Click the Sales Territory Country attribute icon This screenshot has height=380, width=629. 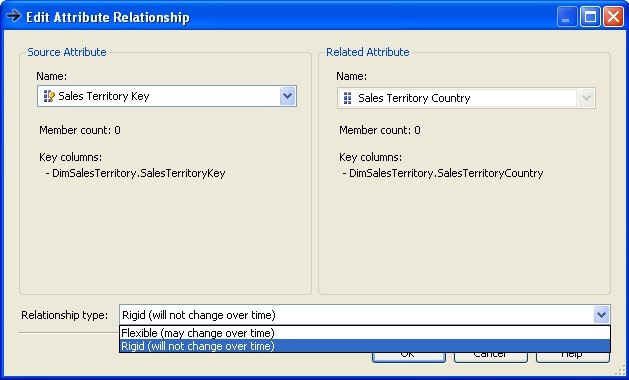coord(348,98)
